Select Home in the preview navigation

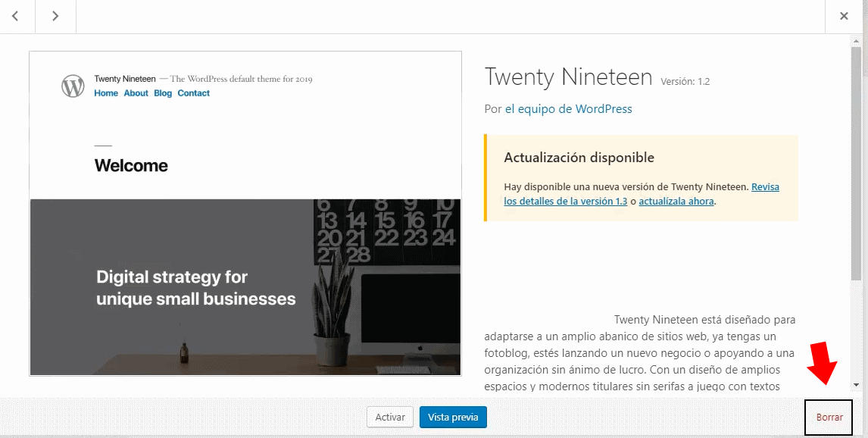pyautogui.click(x=106, y=93)
